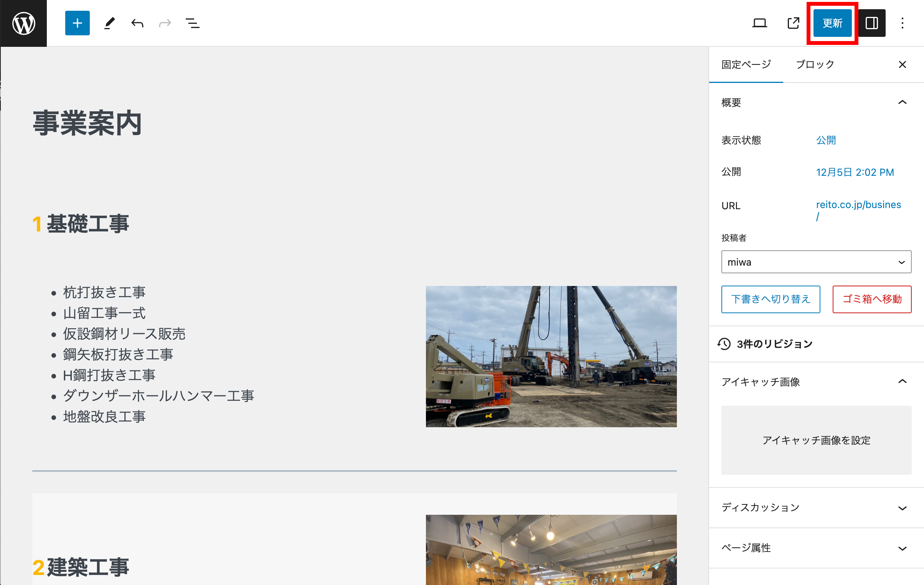The width and height of the screenshot is (924, 585).
Task: Click the 下書きへ切り替え button
Action: [771, 299]
